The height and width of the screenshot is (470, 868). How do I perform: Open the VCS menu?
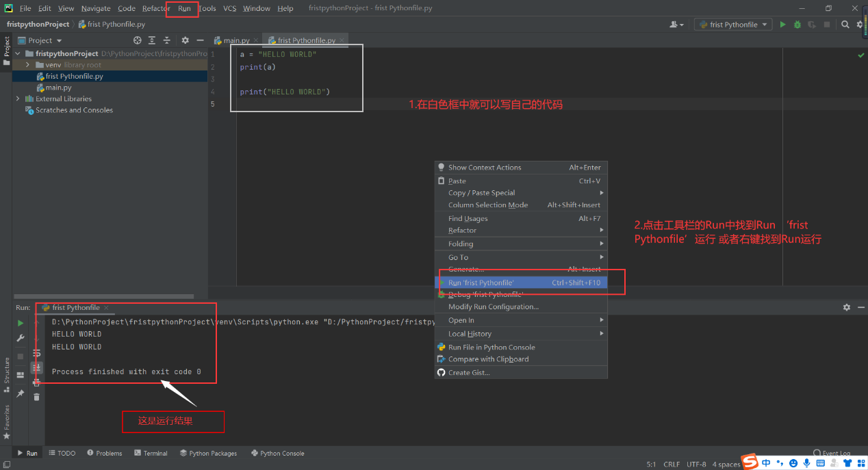pos(229,8)
